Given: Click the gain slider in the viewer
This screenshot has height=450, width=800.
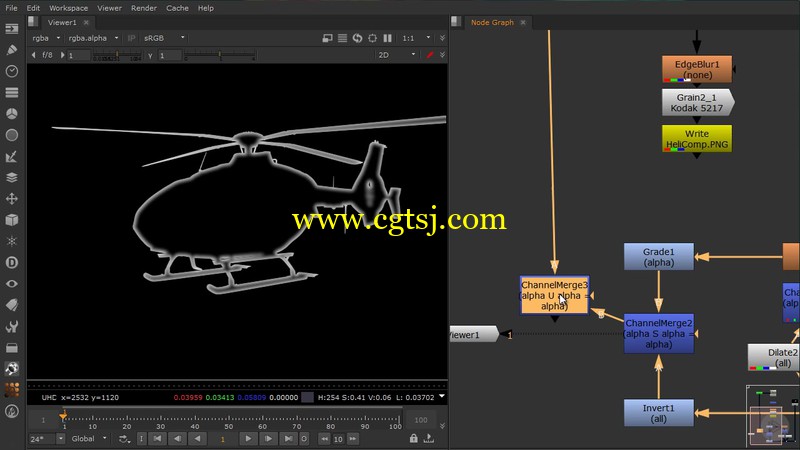Looking at the screenshot, I should 117,55.
